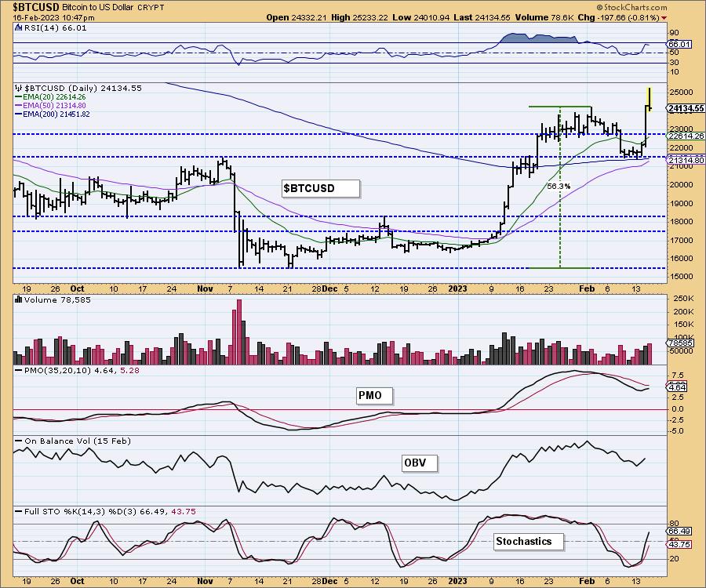Click the 56.3% measurement label

point(559,186)
